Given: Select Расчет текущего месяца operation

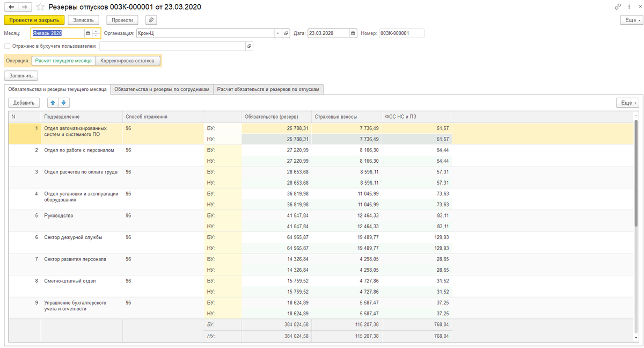Looking at the screenshot, I should [x=63, y=61].
